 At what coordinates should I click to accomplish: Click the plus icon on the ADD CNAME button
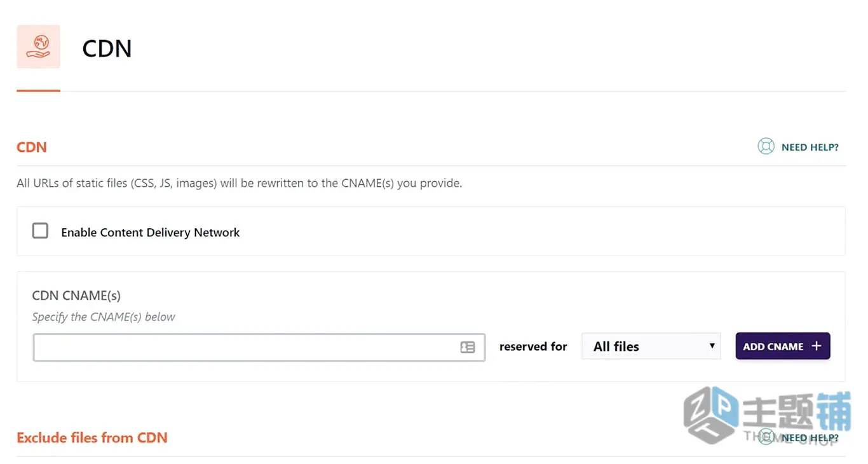(x=817, y=346)
